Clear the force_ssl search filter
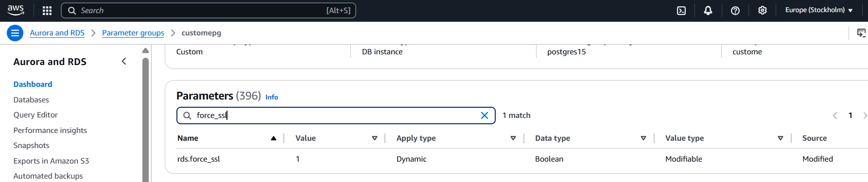The width and height of the screenshot is (868, 182). (x=485, y=116)
